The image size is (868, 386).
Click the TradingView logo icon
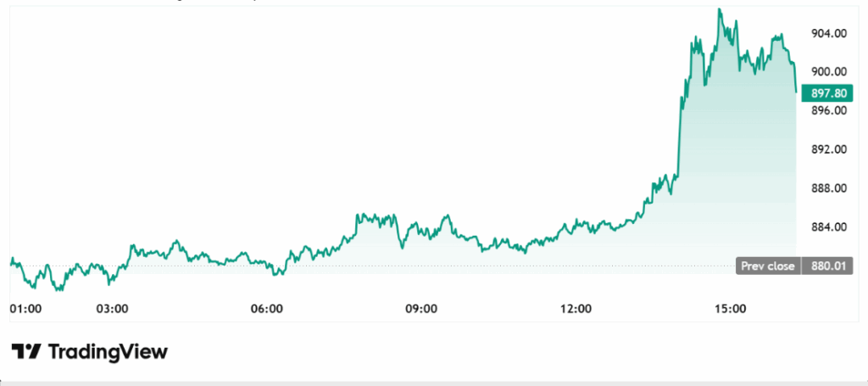pos(26,351)
